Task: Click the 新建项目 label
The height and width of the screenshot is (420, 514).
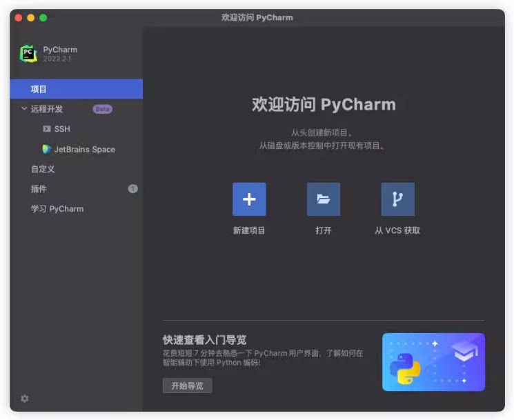Action: 249,230
